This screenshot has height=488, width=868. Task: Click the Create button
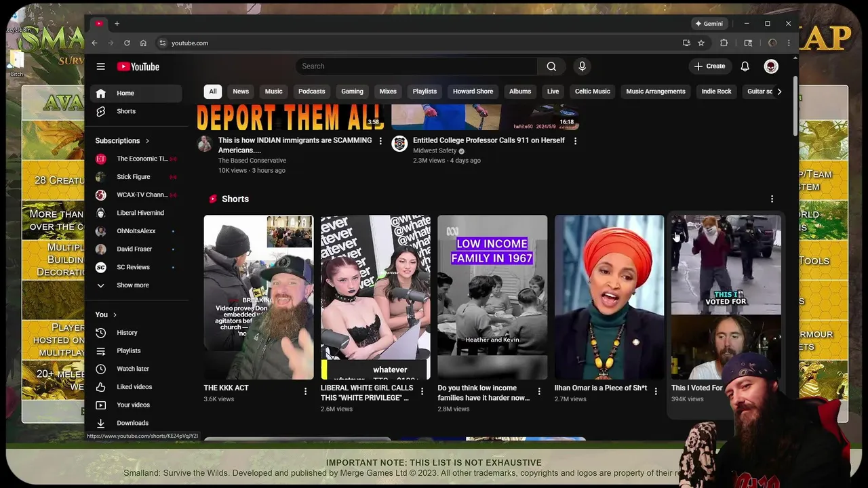[709, 66]
